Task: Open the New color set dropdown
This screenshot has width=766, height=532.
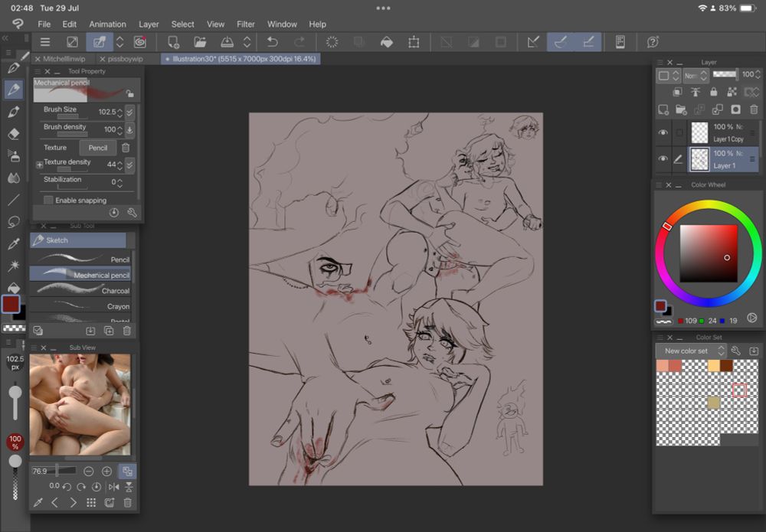Action: point(691,351)
